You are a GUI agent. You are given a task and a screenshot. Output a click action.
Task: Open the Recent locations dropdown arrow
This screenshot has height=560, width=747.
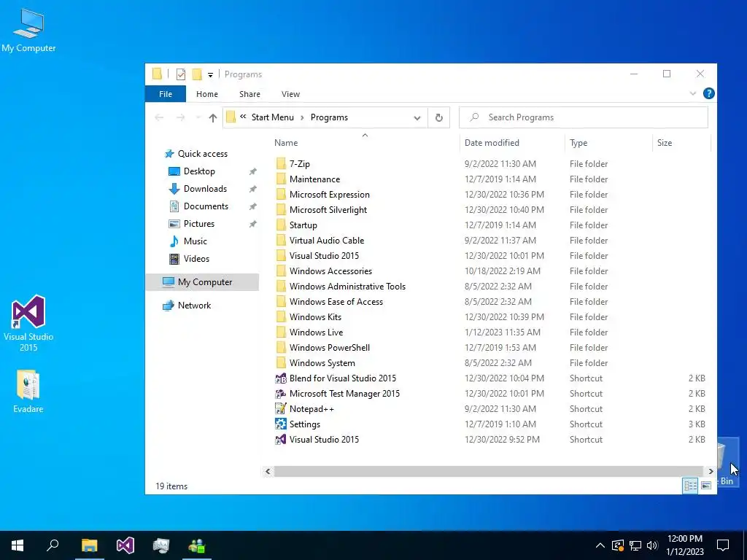[x=198, y=117]
